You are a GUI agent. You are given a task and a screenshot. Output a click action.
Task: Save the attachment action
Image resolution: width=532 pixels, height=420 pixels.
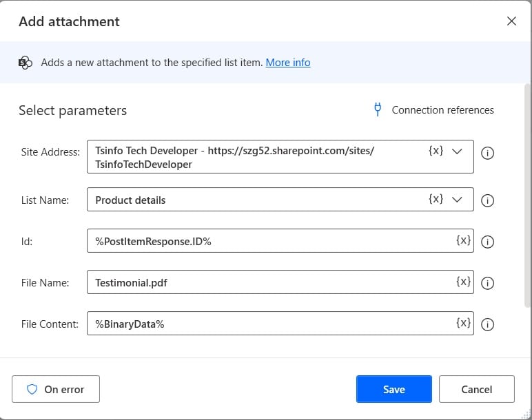(x=394, y=389)
